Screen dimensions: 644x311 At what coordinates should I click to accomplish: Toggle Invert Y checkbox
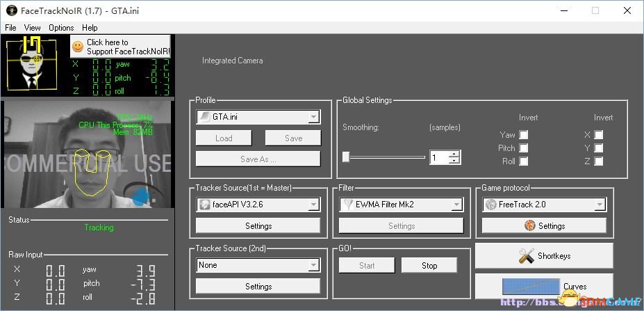click(599, 147)
